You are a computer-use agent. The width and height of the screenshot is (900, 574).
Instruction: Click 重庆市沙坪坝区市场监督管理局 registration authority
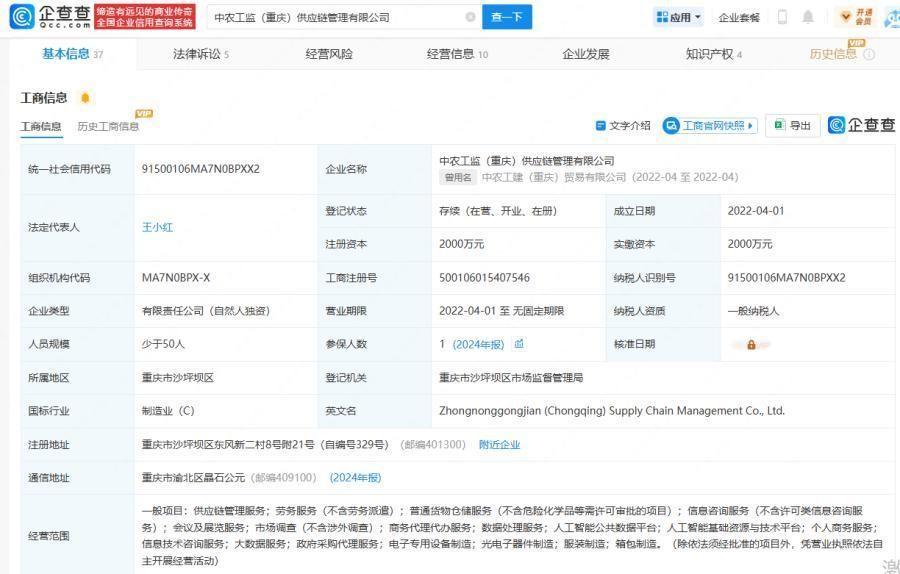coord(511,378)
